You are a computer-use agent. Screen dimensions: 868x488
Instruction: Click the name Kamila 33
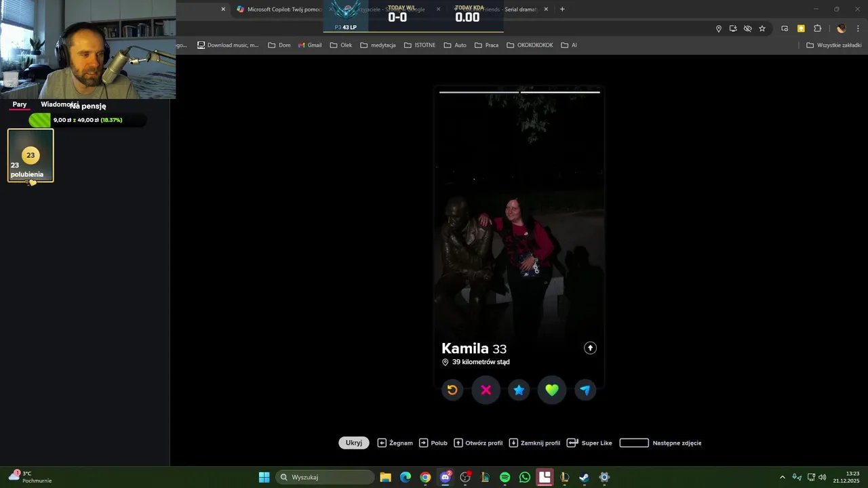474,348
